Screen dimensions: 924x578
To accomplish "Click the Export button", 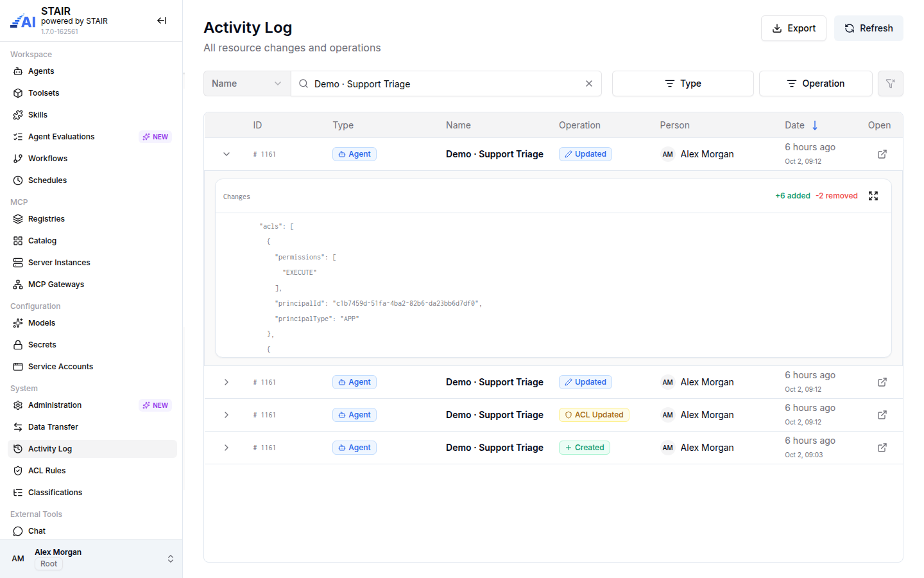I will (x=794, y=28).
